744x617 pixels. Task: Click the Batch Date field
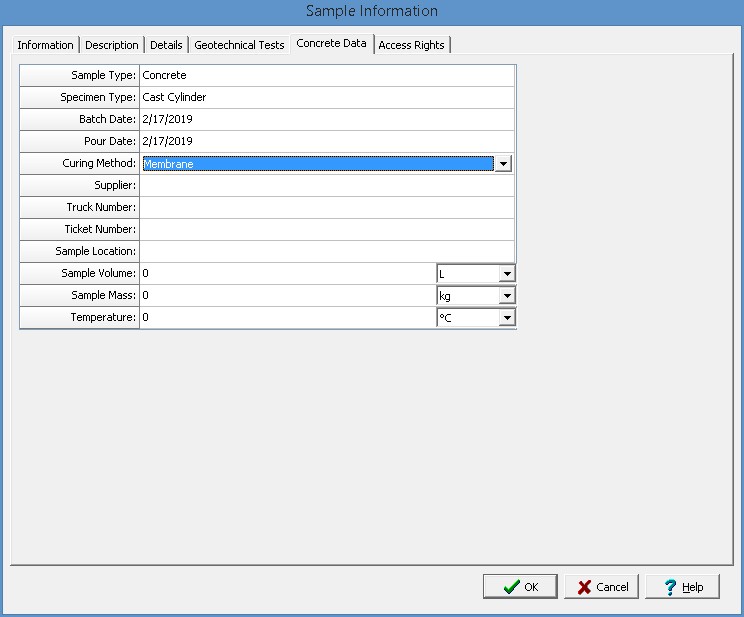coord(326,120)
